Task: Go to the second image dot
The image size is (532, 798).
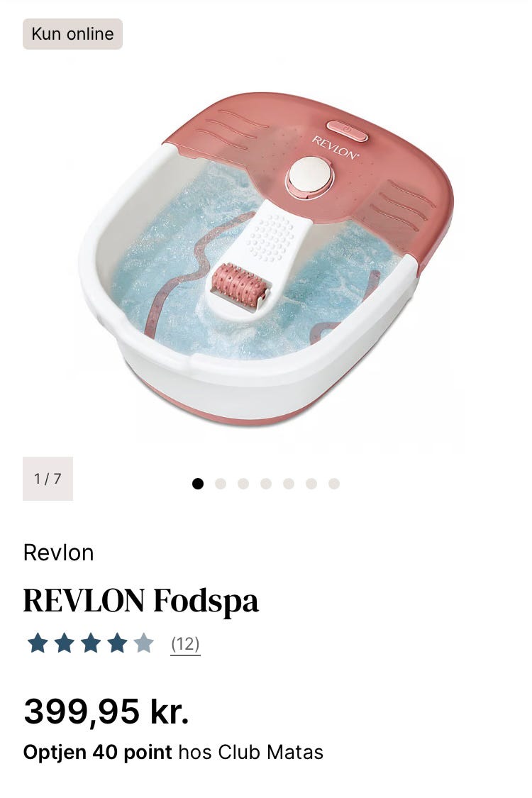Action: pyautogui.click(x=221, y=484)
